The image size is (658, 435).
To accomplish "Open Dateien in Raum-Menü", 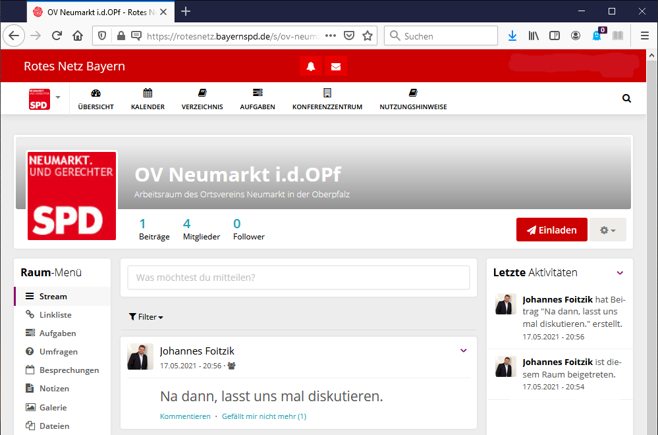I will 63,426.
